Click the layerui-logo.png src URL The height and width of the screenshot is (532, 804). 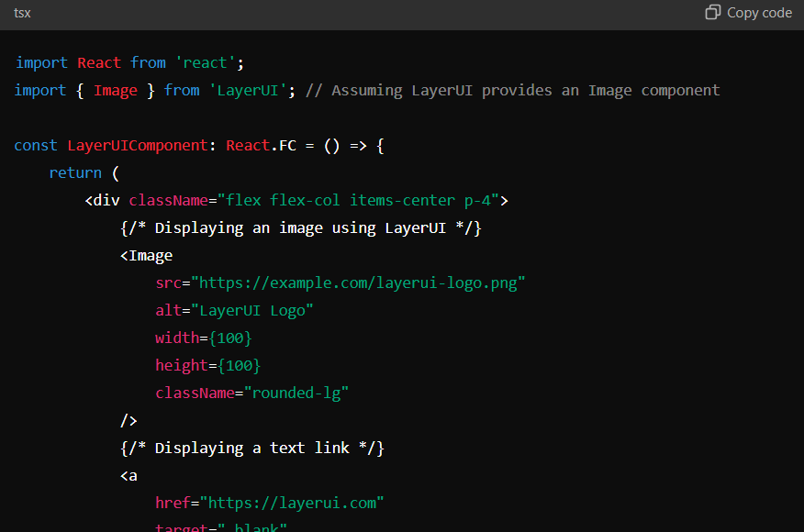358,283
